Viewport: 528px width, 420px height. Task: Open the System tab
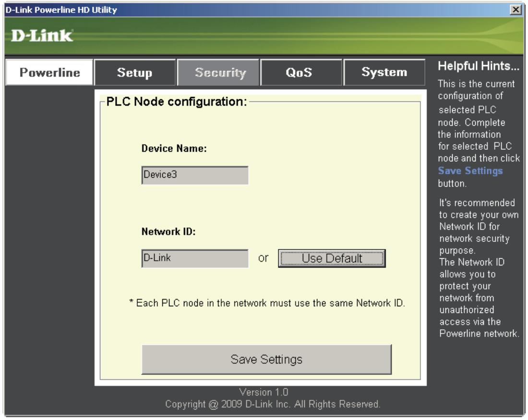point(384,72)
